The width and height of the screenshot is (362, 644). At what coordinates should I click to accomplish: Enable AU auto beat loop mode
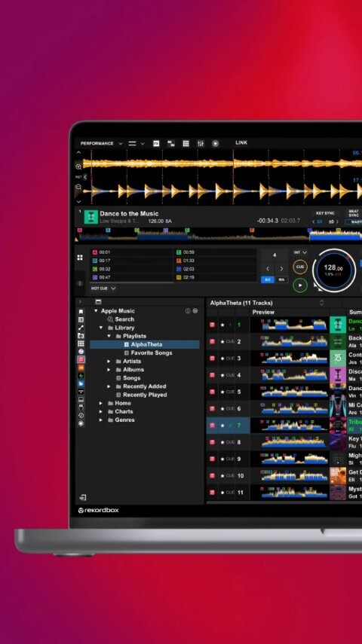point(268,279)
